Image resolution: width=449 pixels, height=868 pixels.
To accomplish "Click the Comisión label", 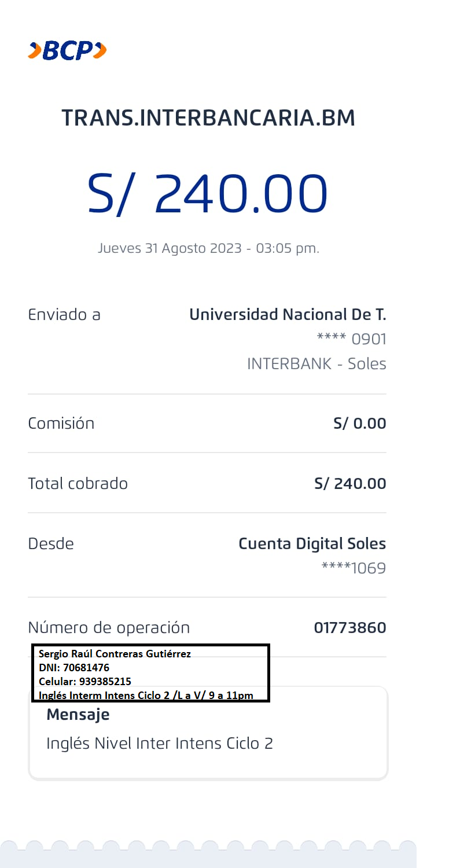I will (x=61, y=424).
